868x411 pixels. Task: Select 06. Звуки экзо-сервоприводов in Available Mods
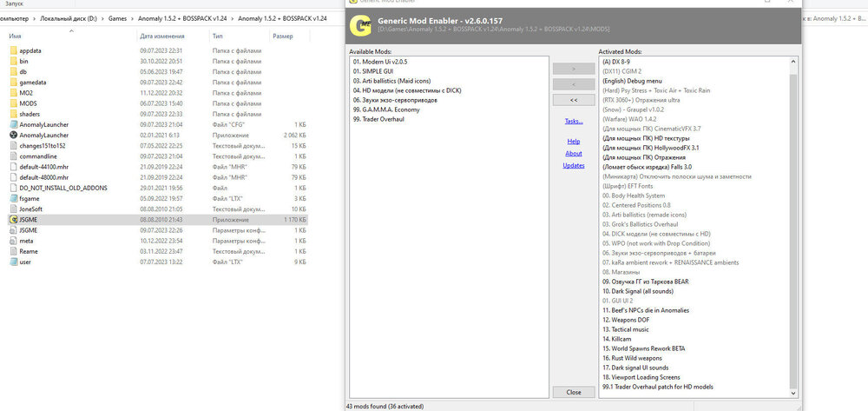point(395,100)
